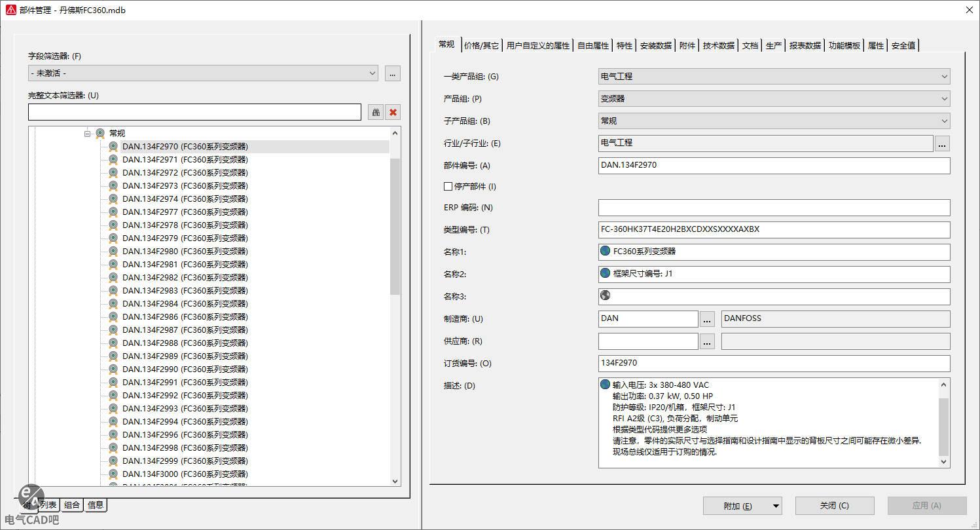
Task: Open the 一类产品组 dropdown
Action: pyautogui.click(x=774, y=77)
